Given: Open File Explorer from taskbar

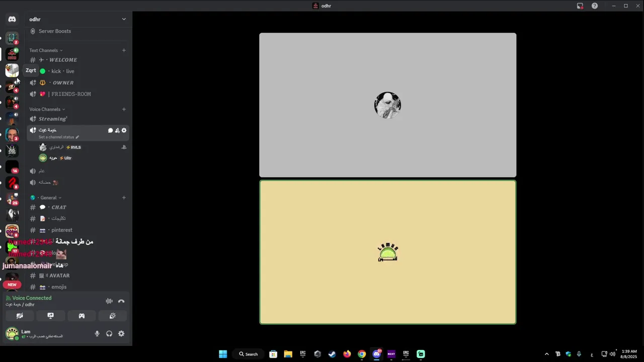Looking at the screenshot, I should coord(288,354).
